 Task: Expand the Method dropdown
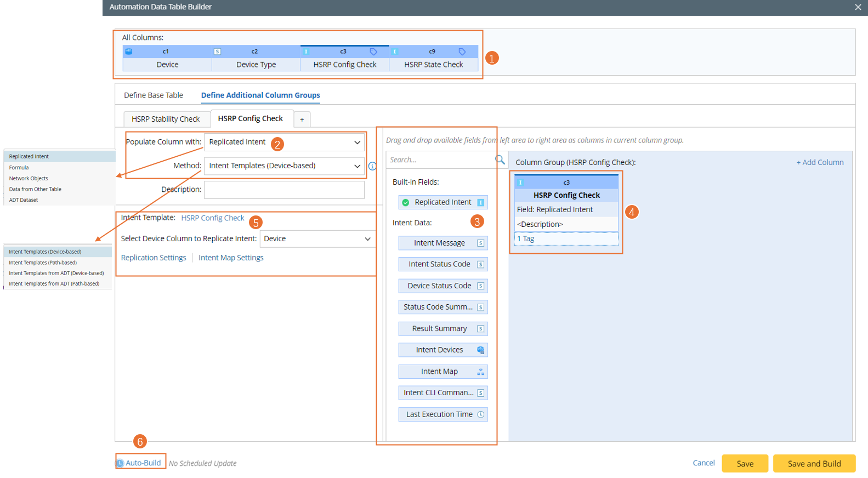click(284, 166)
